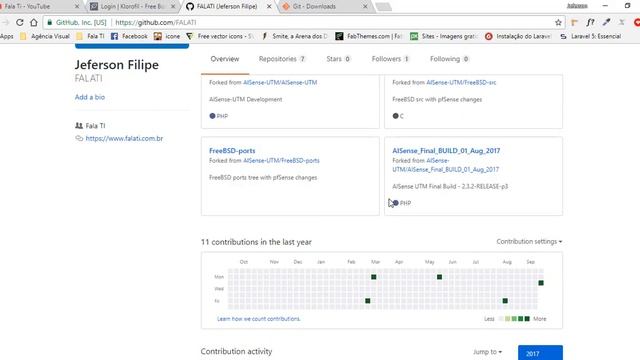Open the https://www.falati.com.br link
Screen dimensions: 640x360
(124, 138)
